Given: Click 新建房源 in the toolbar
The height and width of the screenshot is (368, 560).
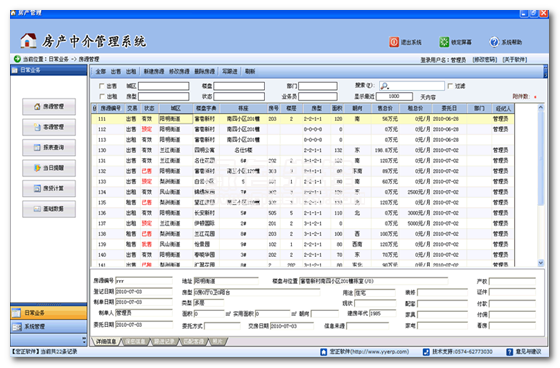Looking at the screenshot, I should click(154, 71).
